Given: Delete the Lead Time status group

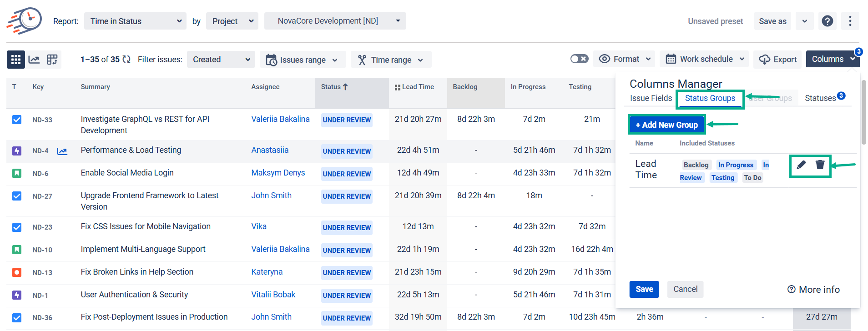Looking at the screenshot, I should (x=820, y=165).
